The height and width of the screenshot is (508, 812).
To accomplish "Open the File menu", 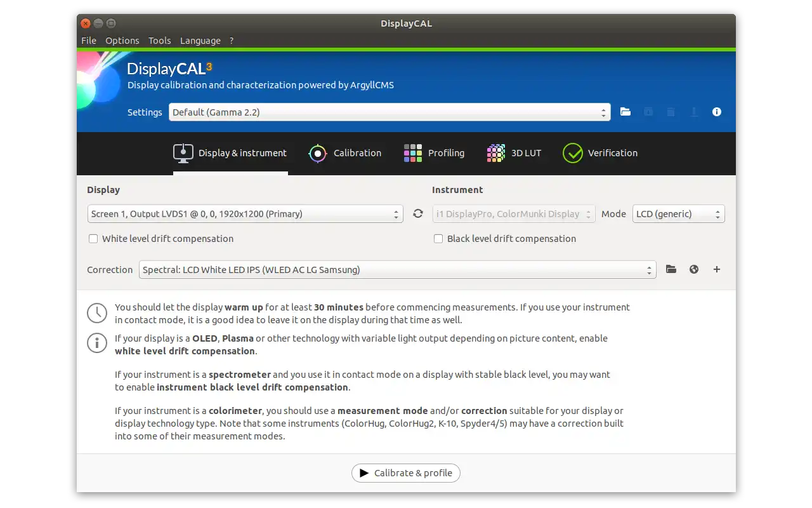I will pyautogui.click(x=89, y=41).
